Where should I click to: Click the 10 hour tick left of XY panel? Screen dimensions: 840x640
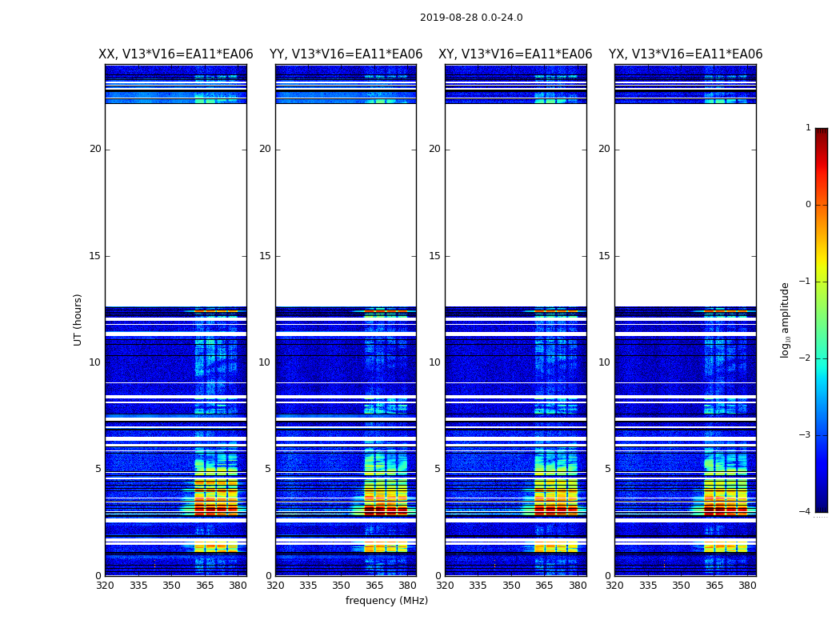tap(434, 362)
